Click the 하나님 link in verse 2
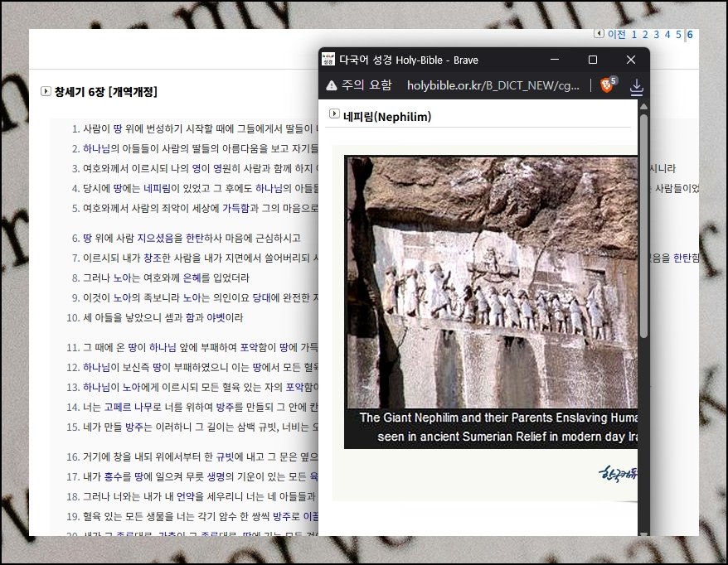The image size is (728, 565). coord(96,148)
